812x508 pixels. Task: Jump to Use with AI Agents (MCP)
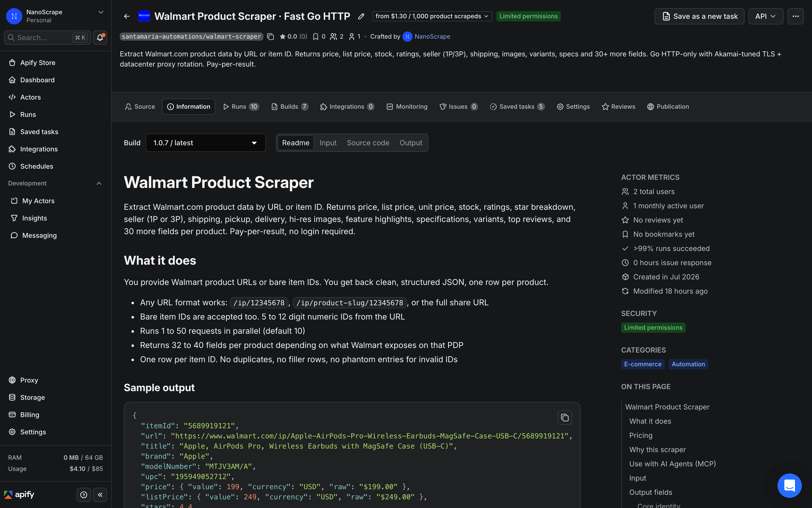pyautogui.click(x=672, y=464)
